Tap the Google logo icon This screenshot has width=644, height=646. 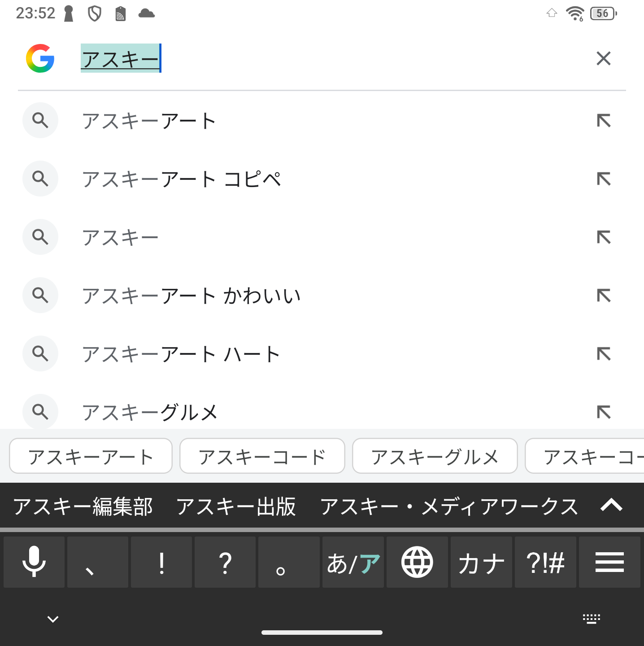click(40, 58)
